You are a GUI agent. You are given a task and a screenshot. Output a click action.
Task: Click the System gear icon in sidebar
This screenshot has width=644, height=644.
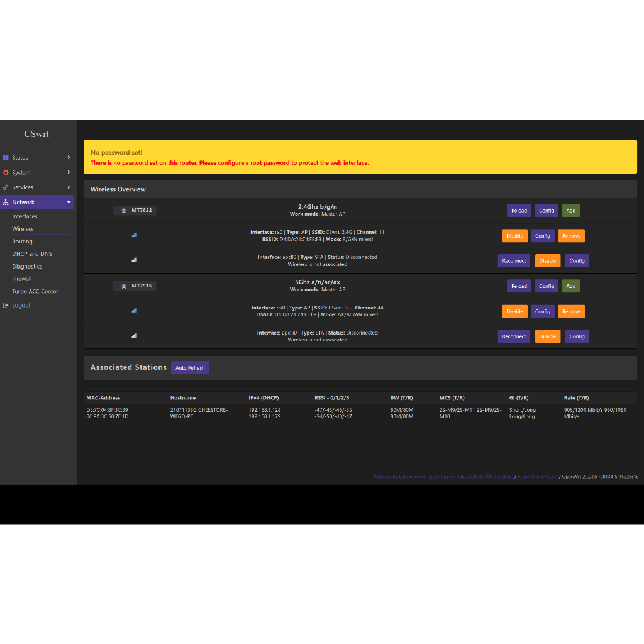6,172
